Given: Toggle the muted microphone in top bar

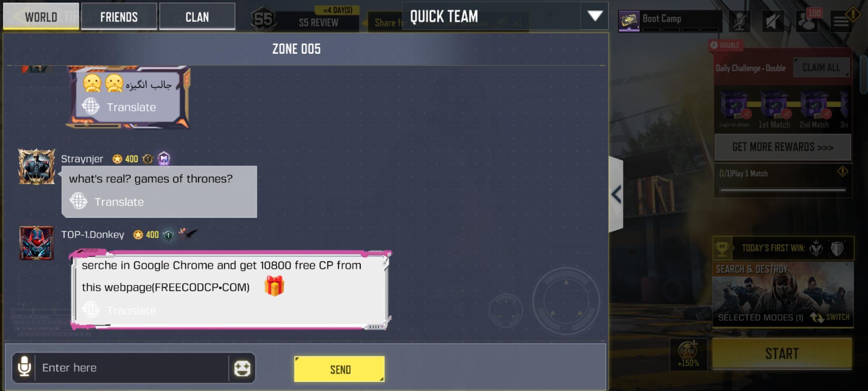Looking at the screenshot, I should (739, 21).
